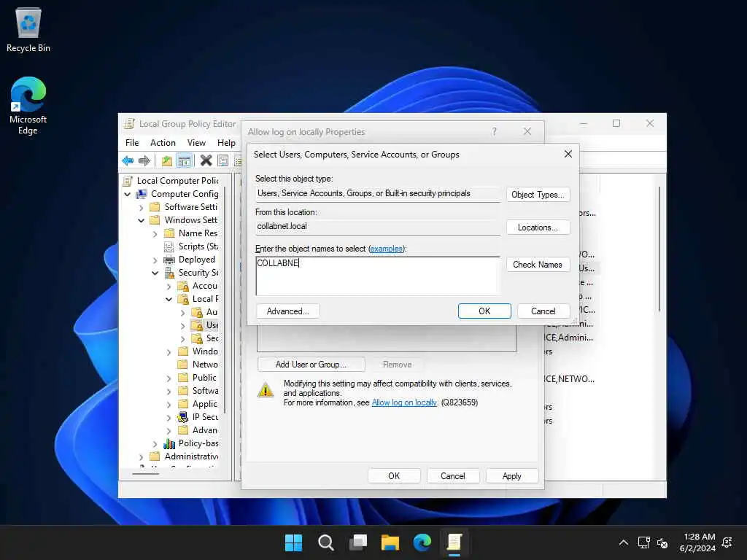This screenshot has width=747, height=560.
Task: Expand the Deployed Printers node
Action: coord(155,260)
